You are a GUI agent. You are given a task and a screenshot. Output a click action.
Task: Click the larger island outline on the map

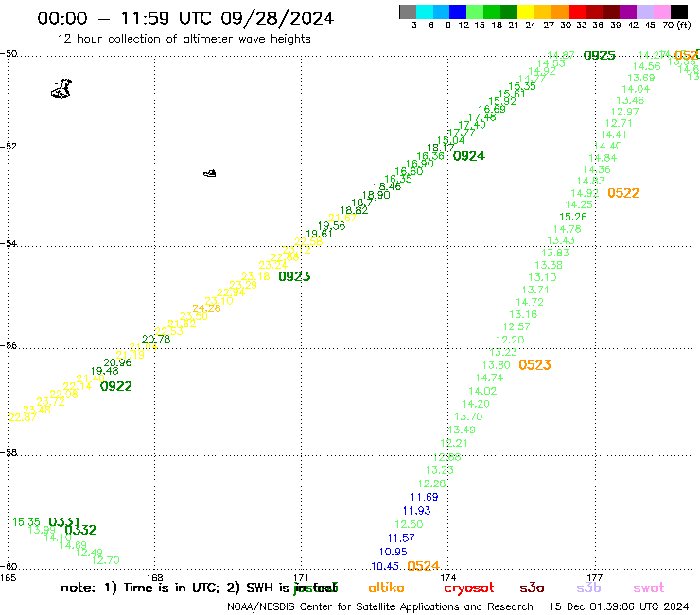point(62,89)
